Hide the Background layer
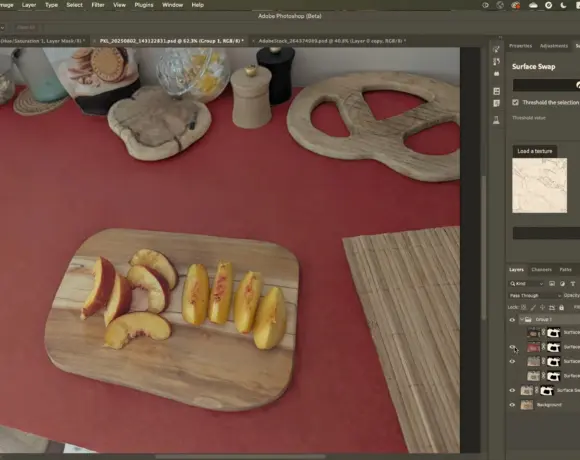580x460 pixels. click(512, 405)
